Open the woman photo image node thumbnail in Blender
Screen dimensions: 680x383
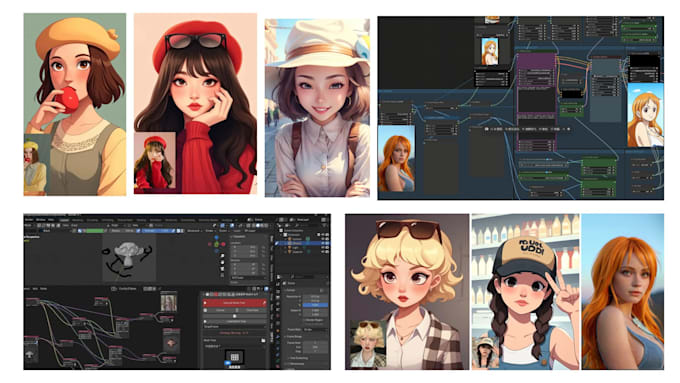tap(169, 302)
